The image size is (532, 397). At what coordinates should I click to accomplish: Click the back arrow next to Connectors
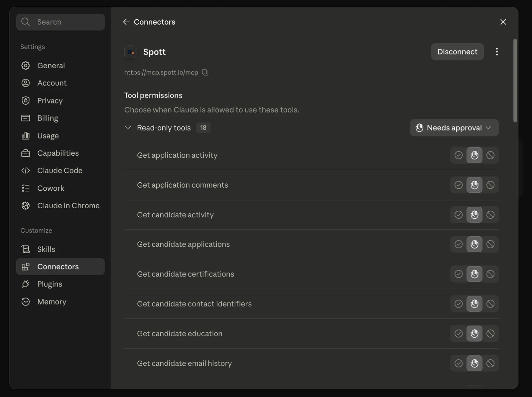tap(126, 22)
